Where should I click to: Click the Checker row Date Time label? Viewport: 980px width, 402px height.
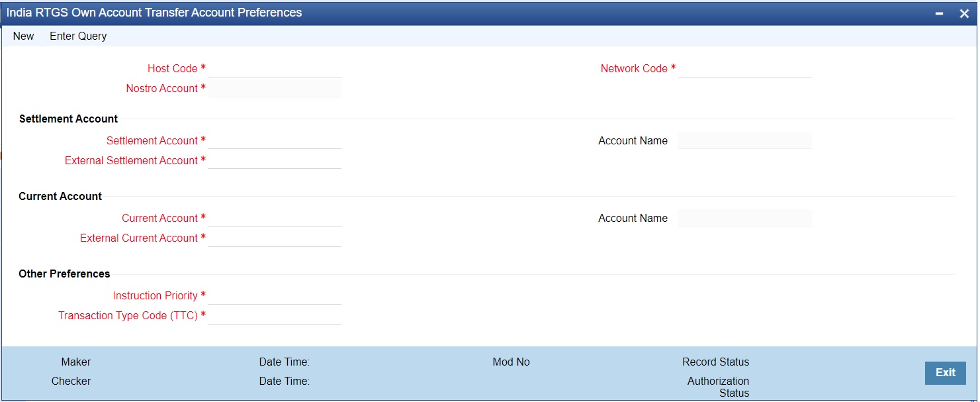tap(285, 381)
